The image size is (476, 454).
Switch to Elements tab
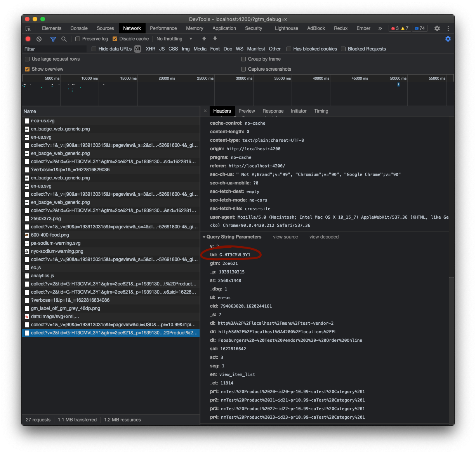coord(52,28)
